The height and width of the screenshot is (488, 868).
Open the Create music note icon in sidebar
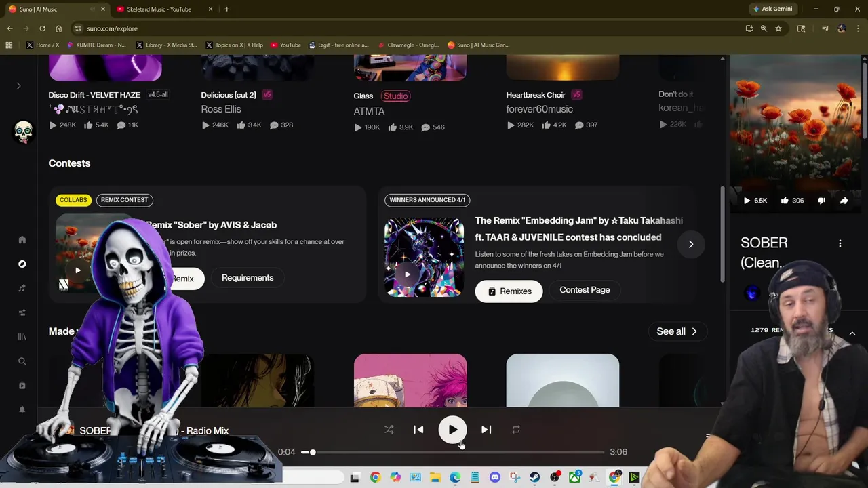[22, 288]
